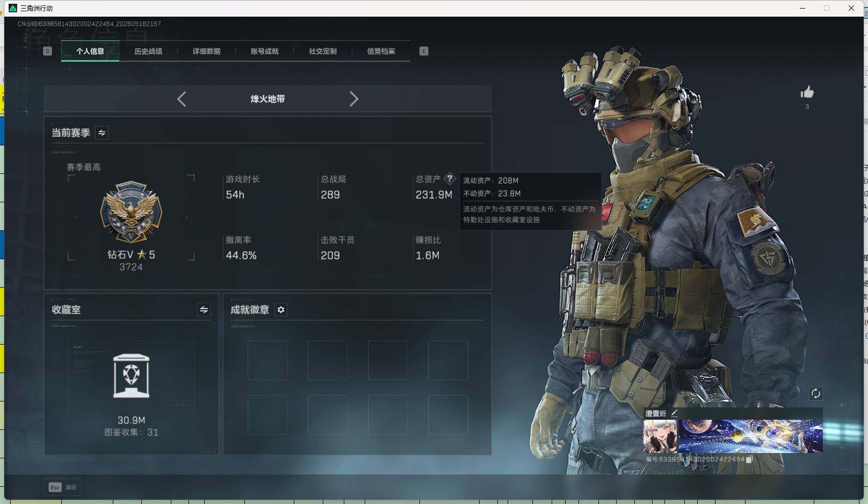Open the 详细数据 tab

[x=206, y=51]
